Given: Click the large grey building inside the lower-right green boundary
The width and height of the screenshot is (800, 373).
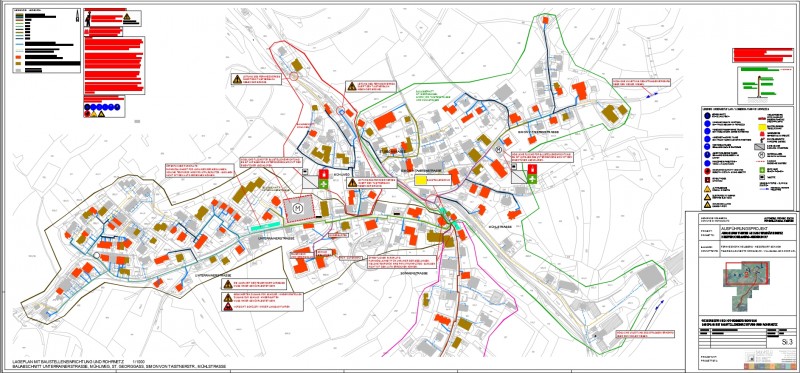Looking at the screenshot, I should point(651,278).
